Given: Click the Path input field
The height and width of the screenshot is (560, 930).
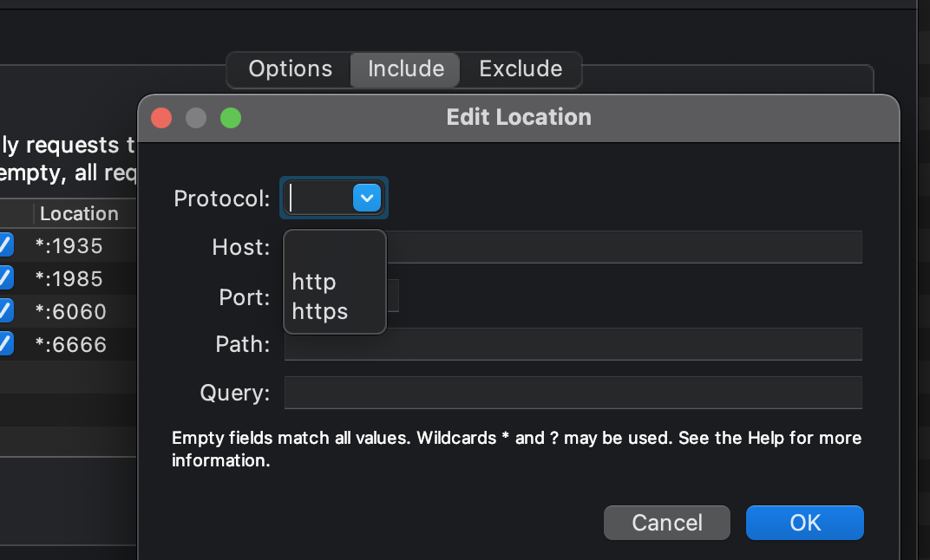Looking at the screenshot, I should tap(573, 344).
